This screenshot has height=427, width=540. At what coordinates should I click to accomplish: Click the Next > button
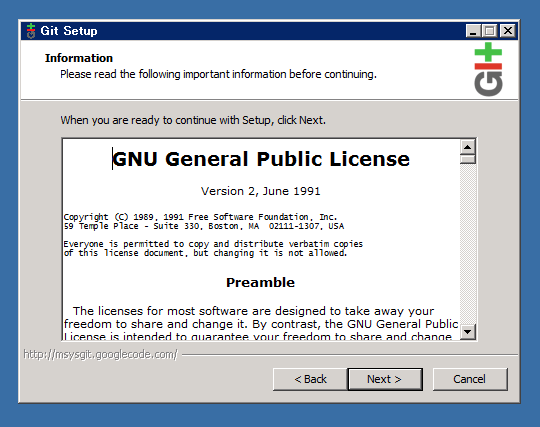(385, 379)
